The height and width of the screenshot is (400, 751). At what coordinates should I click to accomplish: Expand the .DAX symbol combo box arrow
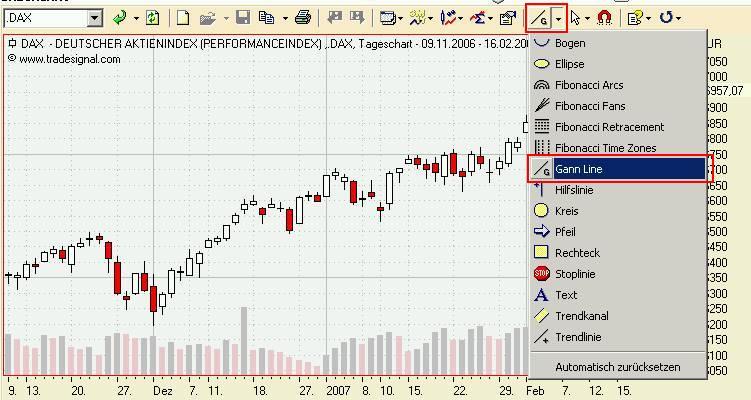[95, 19]
